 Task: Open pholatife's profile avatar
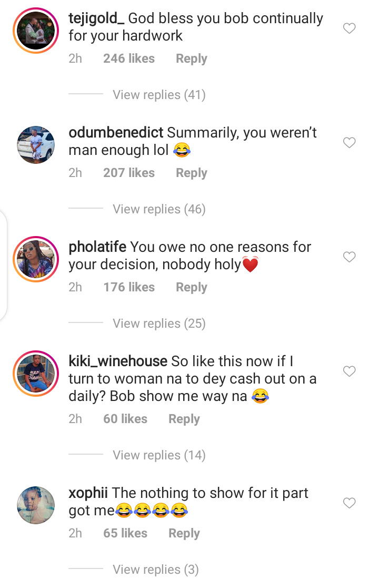point(36,259)
